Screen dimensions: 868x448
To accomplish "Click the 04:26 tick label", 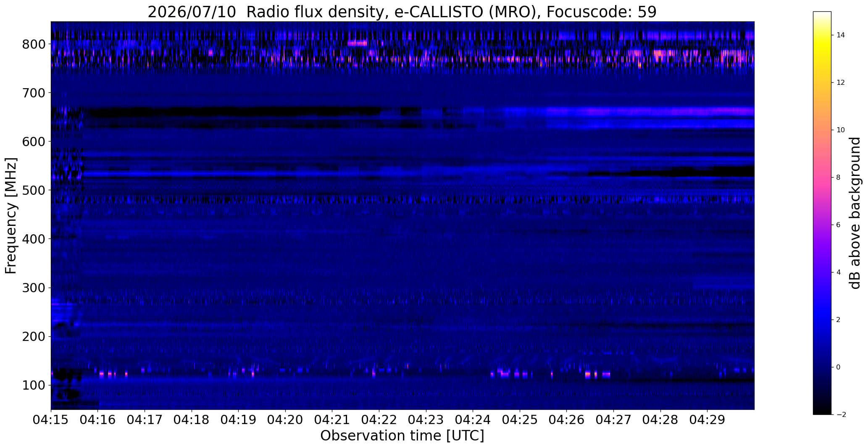I will point(567,420).
